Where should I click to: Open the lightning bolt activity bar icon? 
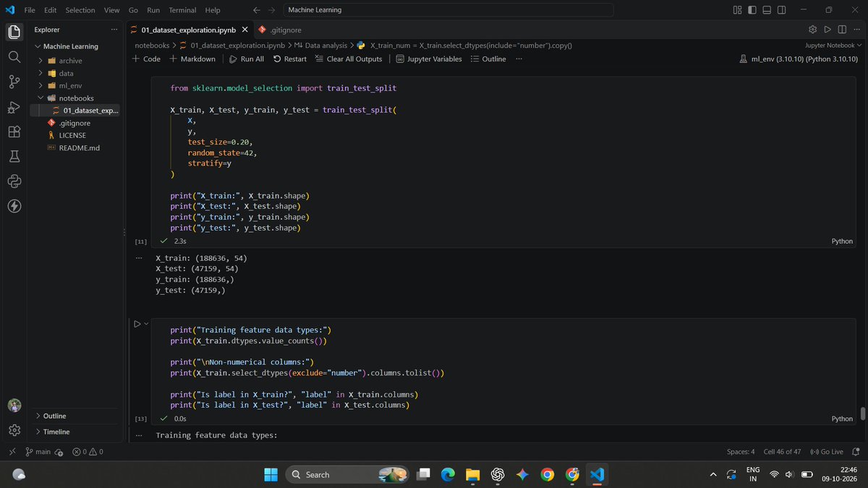[14, 206]
